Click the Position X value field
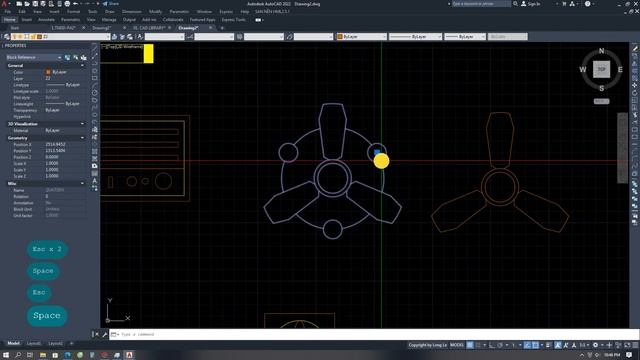Screen dimensions: 640x360 tap(65, 144)
